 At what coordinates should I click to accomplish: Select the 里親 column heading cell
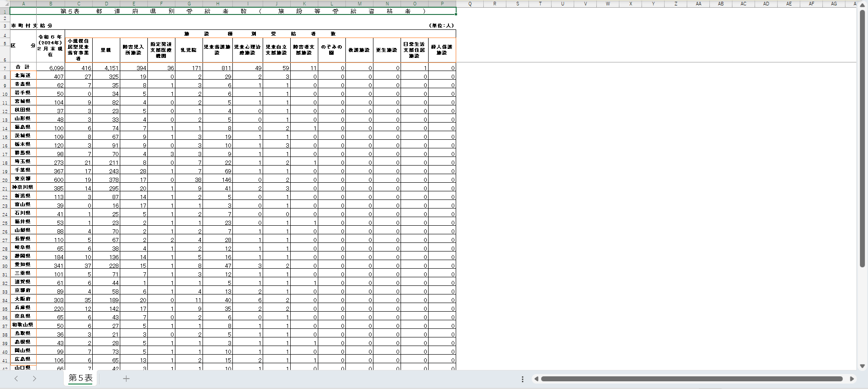(x=106, y=50)
